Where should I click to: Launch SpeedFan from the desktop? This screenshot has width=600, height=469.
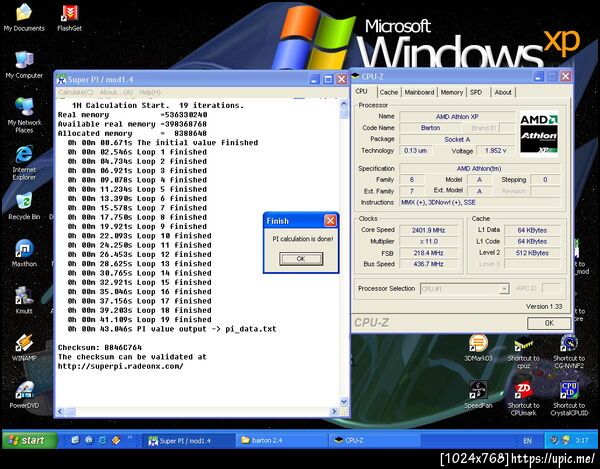pos(478,395)
